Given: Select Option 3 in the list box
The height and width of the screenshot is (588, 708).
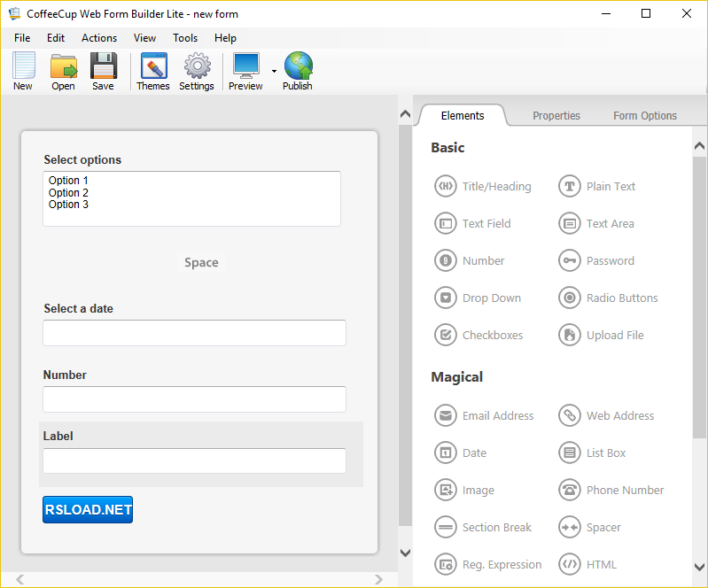Looking at the screenshot, I should point(68,205).
